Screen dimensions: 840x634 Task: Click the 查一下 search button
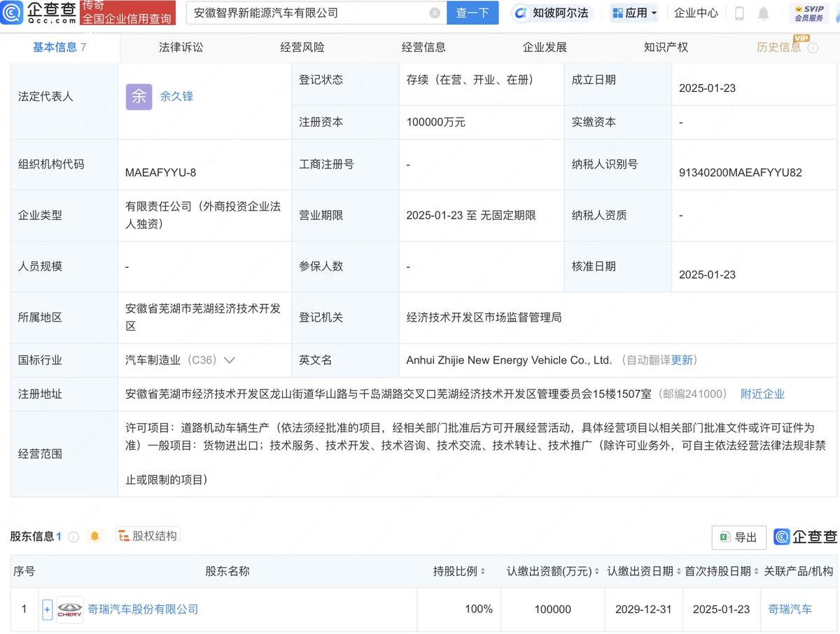click(x=472, y=13)
